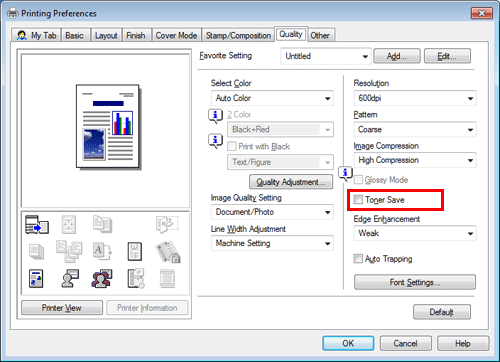Open the Stamp/Composition tab

(238, 35)
